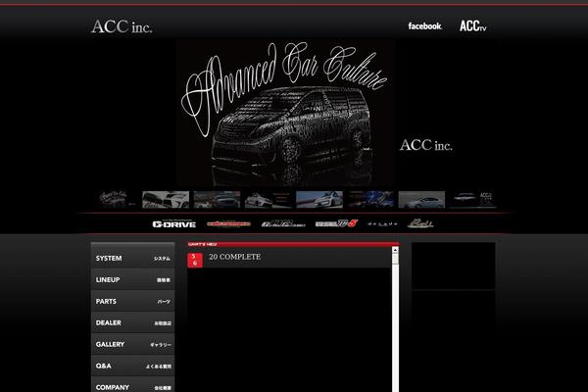Open the small spaced-letter brand logo
This screenshot has width=588, height=392.
(382, 224)
